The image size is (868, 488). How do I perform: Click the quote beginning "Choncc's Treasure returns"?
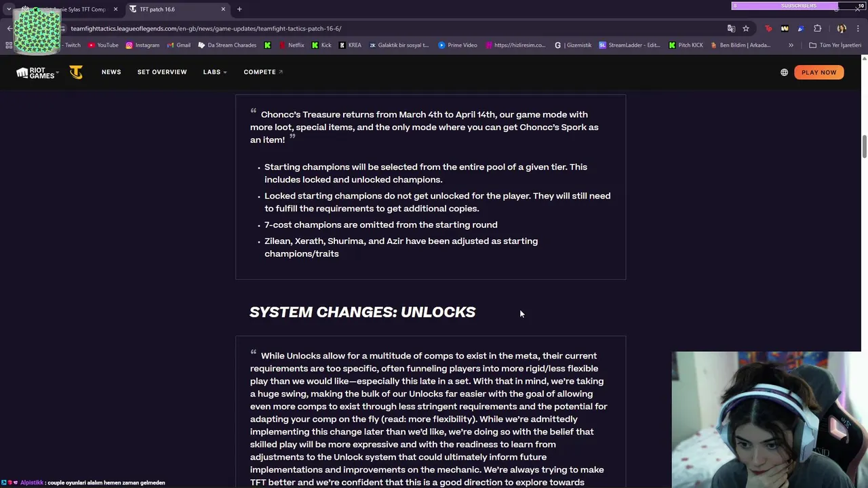click(424, 127)
